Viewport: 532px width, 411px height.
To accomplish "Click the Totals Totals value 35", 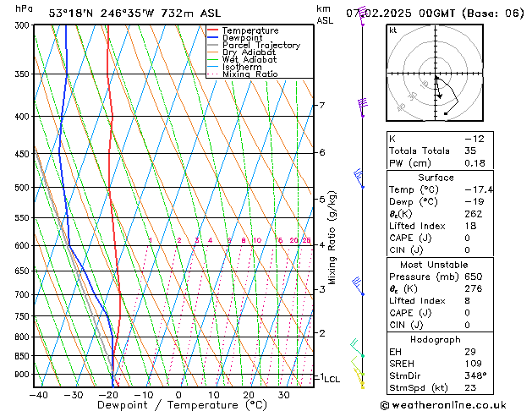I will [x=470, y=151].
